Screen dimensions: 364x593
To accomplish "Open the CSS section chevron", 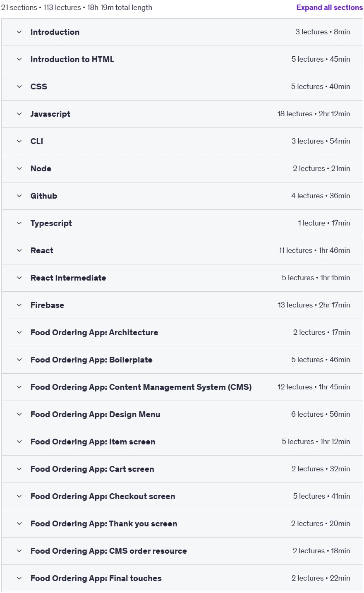I will 19,86.
